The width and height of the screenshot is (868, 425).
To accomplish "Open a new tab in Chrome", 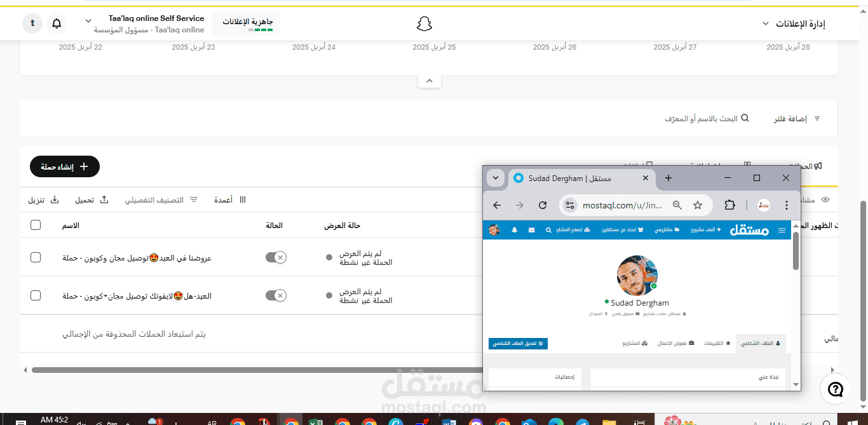I will [x=668, y=178].
